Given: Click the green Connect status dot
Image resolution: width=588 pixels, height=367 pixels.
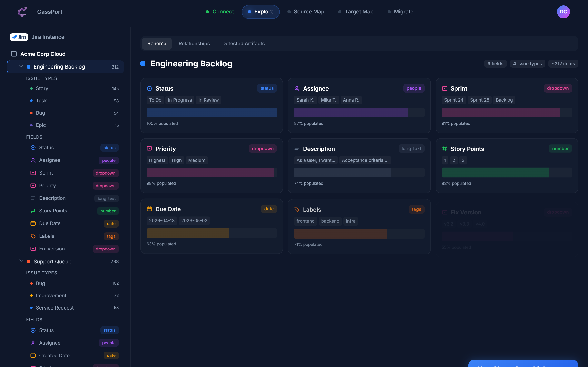Looking at the screenshot, I should (x=207, y=11).
